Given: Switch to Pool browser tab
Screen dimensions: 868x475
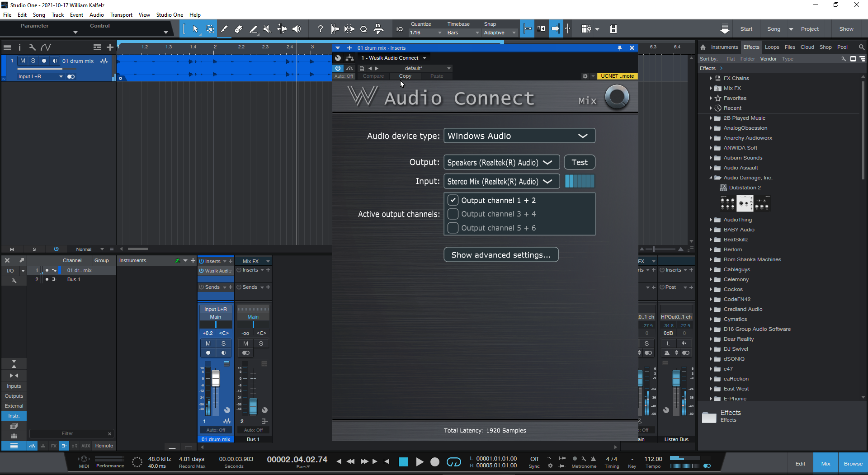Looking at the screenshot, I should coord(842,47).
